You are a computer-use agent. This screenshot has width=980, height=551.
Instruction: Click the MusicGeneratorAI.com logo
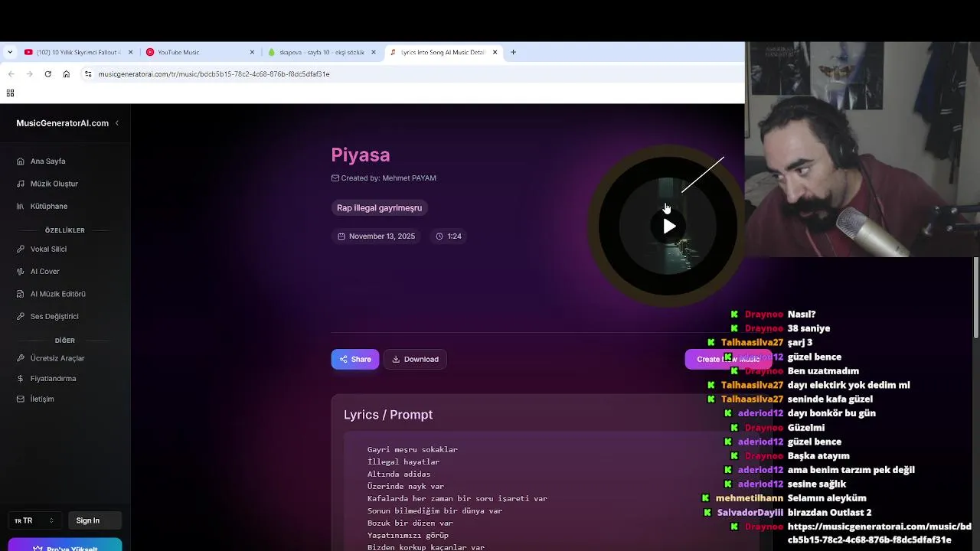point(63,123)
